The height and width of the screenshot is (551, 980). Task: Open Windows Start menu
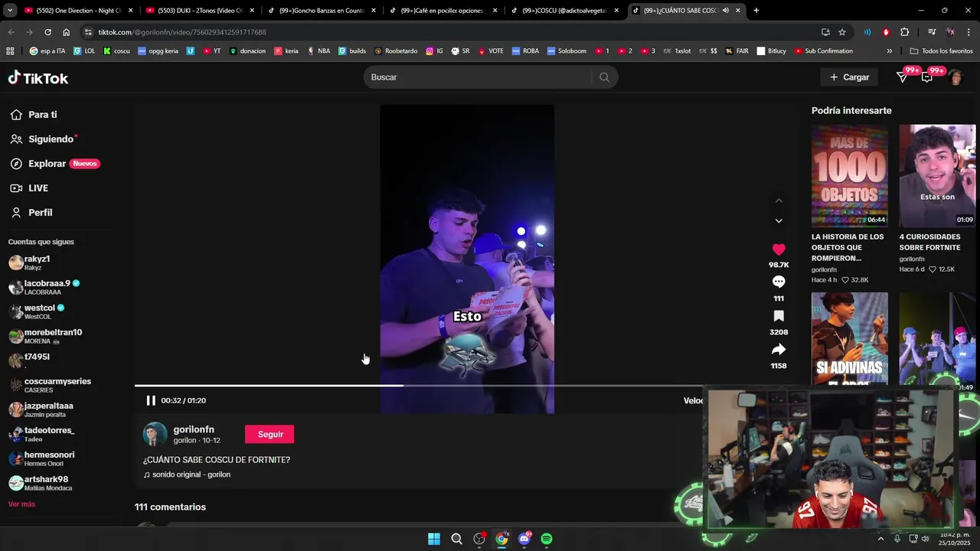(433, 539)
